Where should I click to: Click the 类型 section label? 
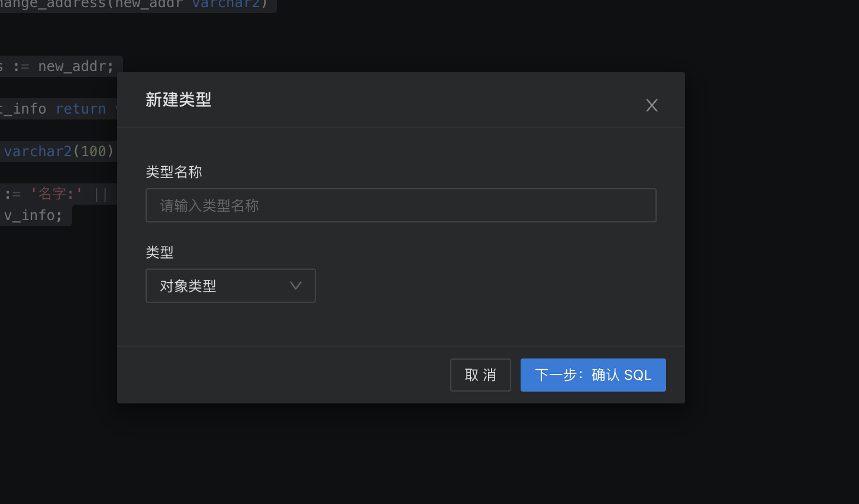159,252
